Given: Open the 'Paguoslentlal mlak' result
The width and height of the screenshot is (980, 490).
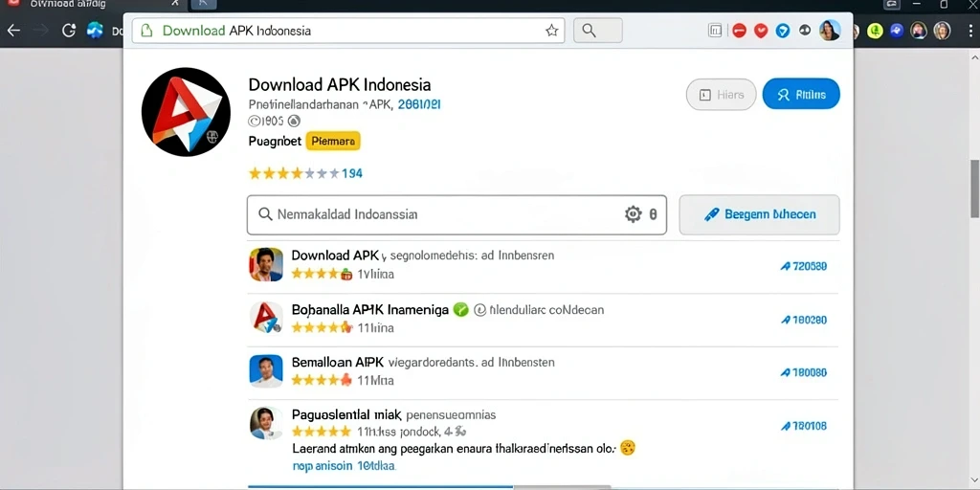Looking at the screenshot, I should click(x=346, y=414).
